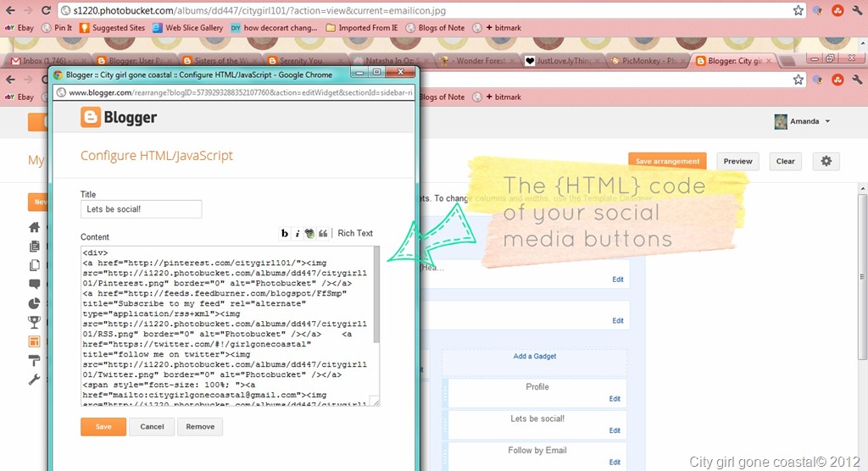Click Edit link for Profile gadget

(x=615, y=398)
